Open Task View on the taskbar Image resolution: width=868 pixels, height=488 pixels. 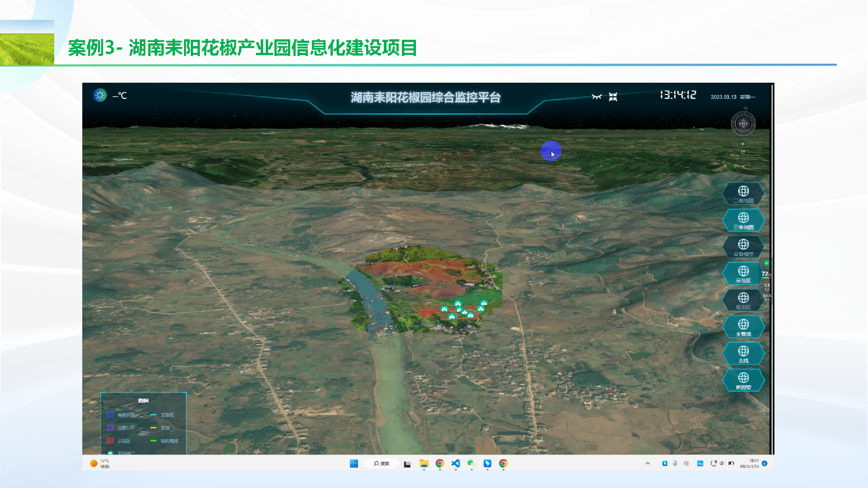(x=407, y=464)
